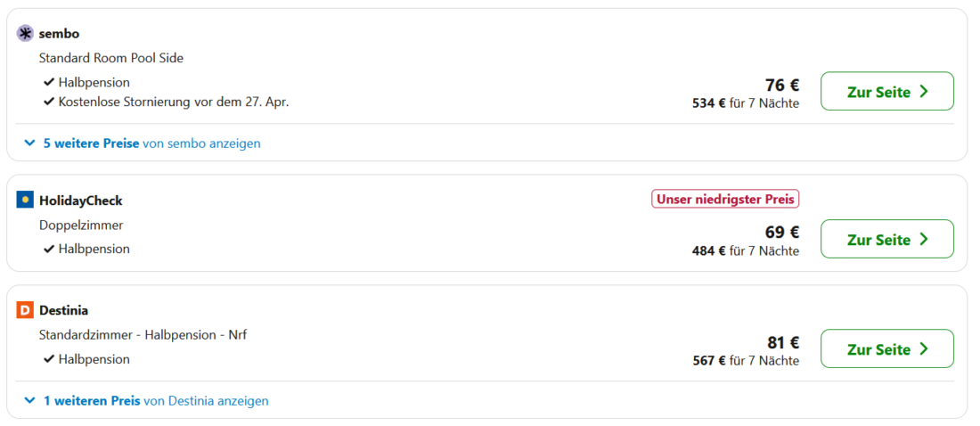Screen dimensions: 980x426
Task: Click the Destinia provider name
Action: pyautogui.click(x=63, y=310)
